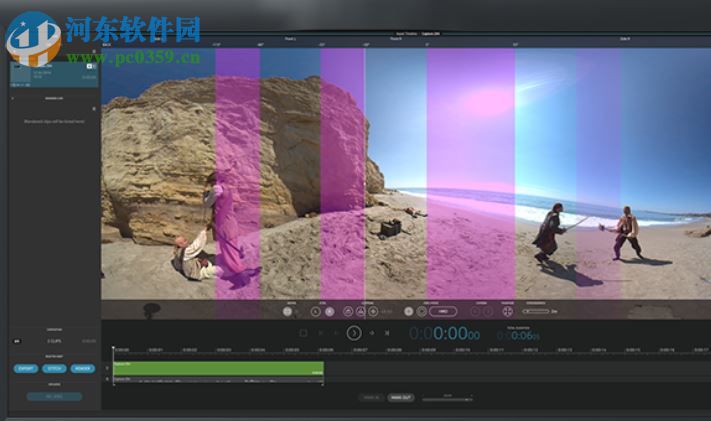This screenshot has width=711, height=421.
Task: Click the crosshair position icon in viewer toolbar
Action: click(507, 311)
